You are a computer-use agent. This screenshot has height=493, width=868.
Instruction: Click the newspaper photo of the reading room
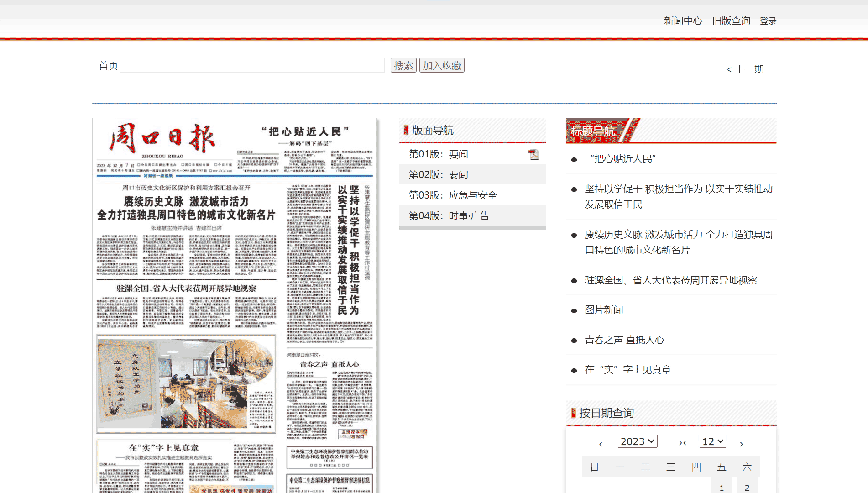(186, 384)
